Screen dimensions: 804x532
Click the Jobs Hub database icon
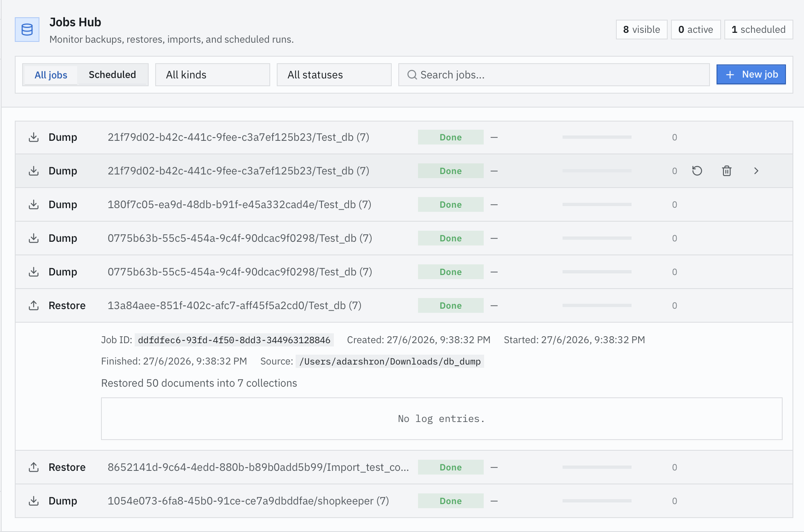coord(27,30)
